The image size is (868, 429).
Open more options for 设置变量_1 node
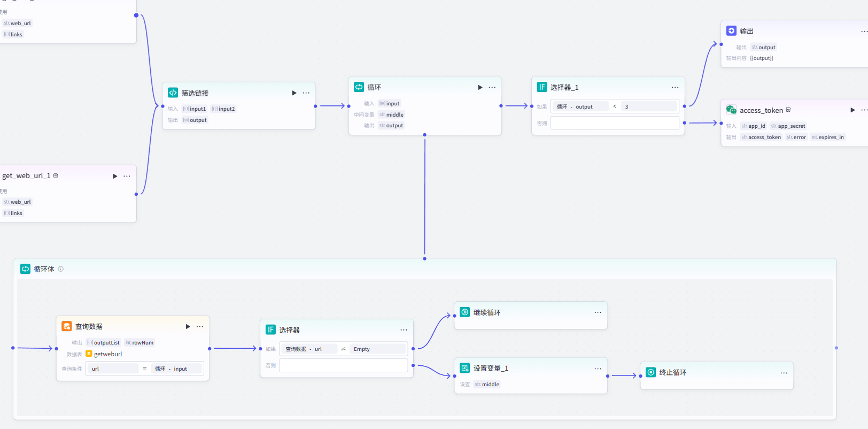tap(598, 369)
